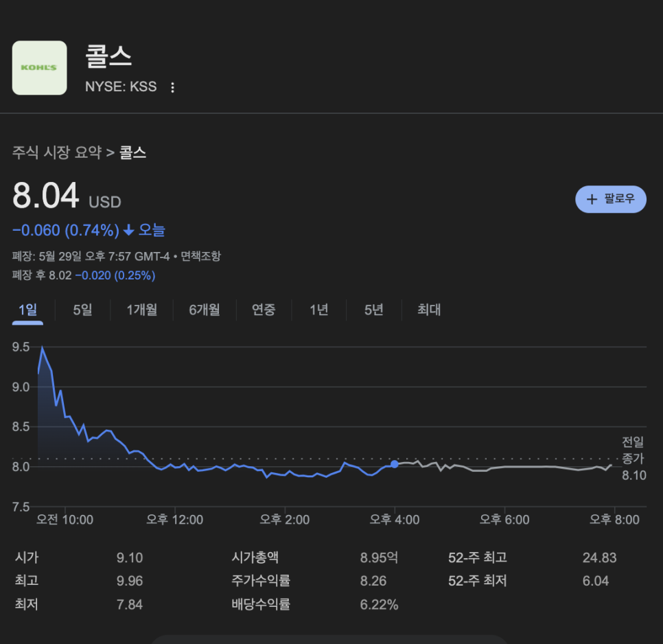Image resolution: width=663 pixels, height=644 pixels.
Task: Click the 전일 종가 8.10 label
Action: (x=633, y=459)
